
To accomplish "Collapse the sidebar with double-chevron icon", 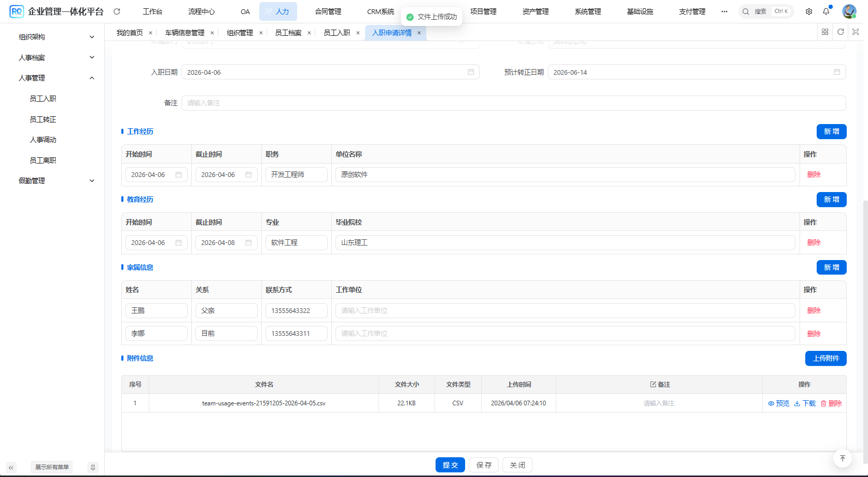I will point(11,468).
